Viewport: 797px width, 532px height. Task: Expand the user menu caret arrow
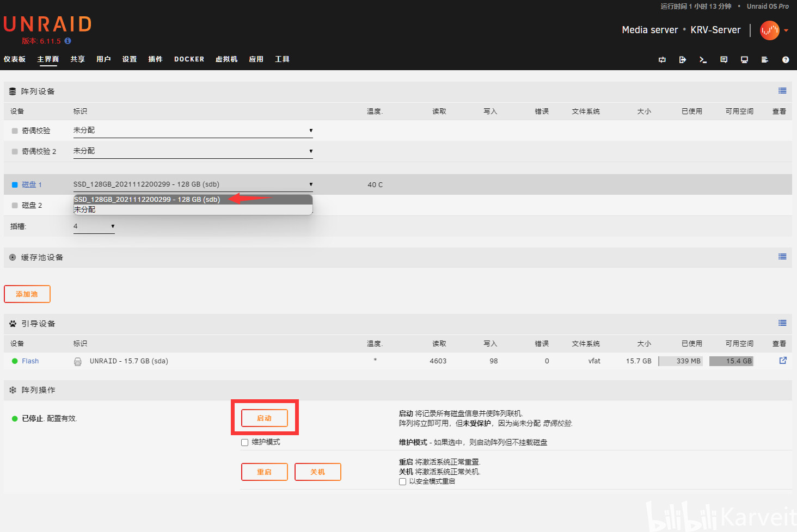click(786, 30)
